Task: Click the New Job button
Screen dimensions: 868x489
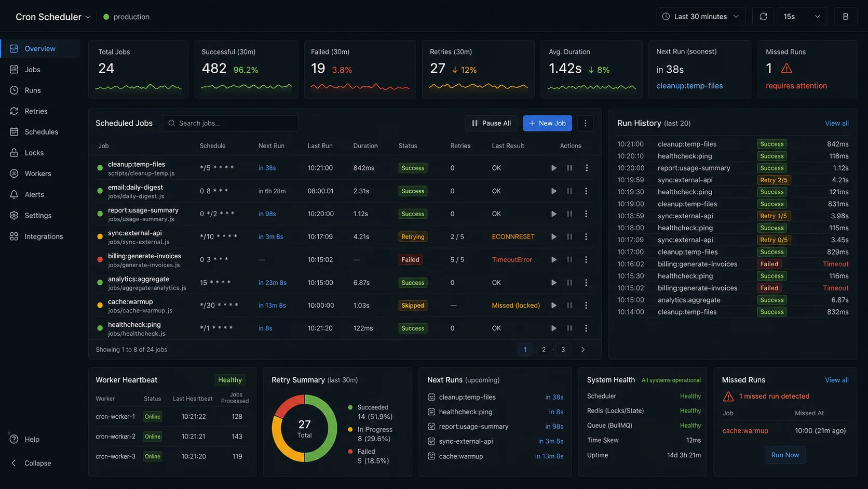Action: [547, 123]
